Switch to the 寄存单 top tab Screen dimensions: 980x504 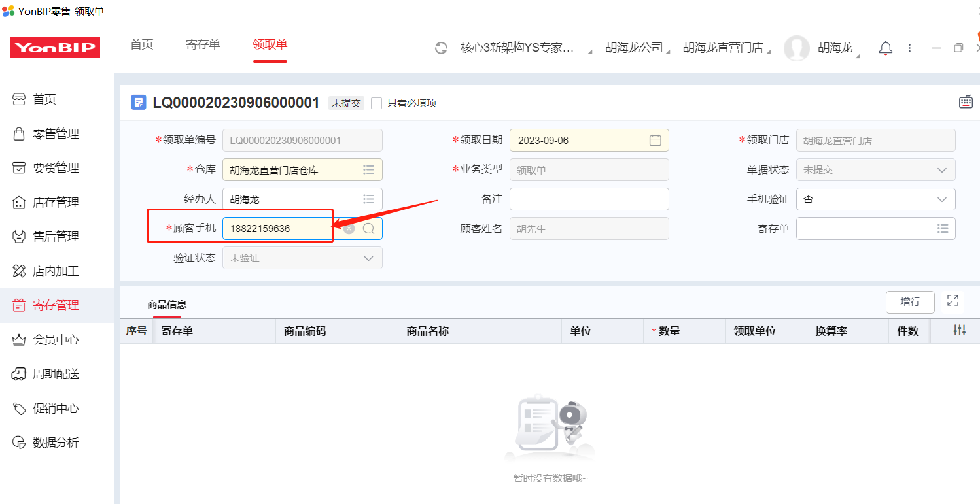(203, 44)
